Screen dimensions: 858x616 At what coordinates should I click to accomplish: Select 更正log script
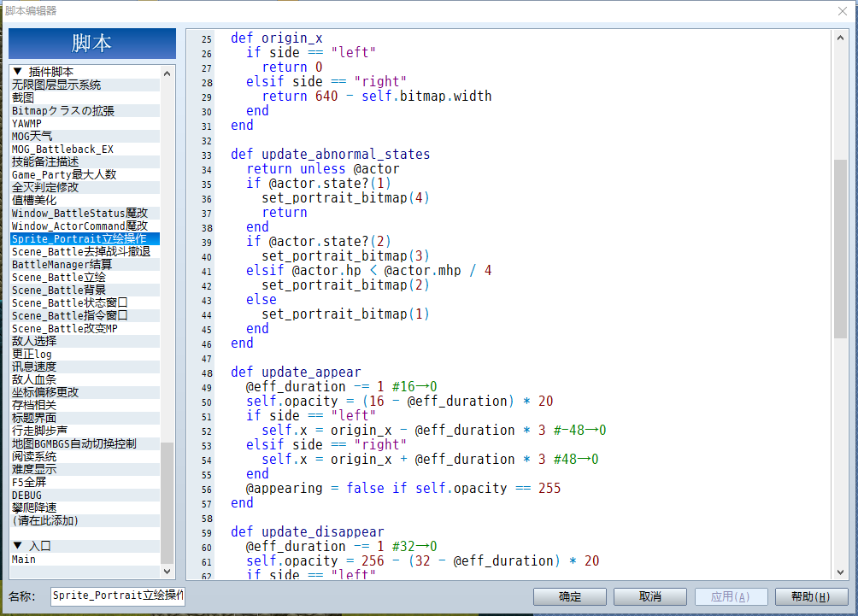pos(85,354)
